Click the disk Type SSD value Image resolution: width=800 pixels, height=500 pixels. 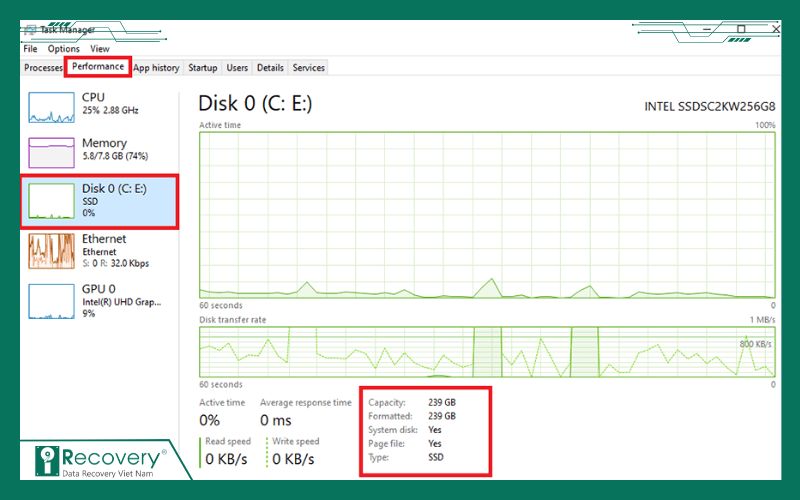tap(435, 457)
